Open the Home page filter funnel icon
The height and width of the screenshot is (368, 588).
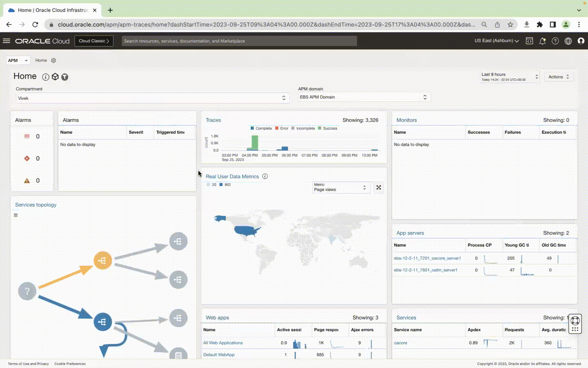65,77
